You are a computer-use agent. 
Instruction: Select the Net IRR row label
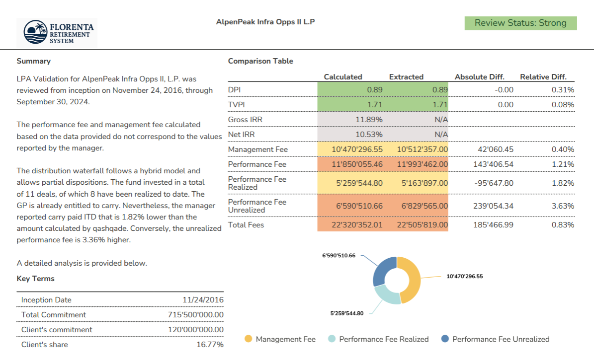tap(241, 134)
